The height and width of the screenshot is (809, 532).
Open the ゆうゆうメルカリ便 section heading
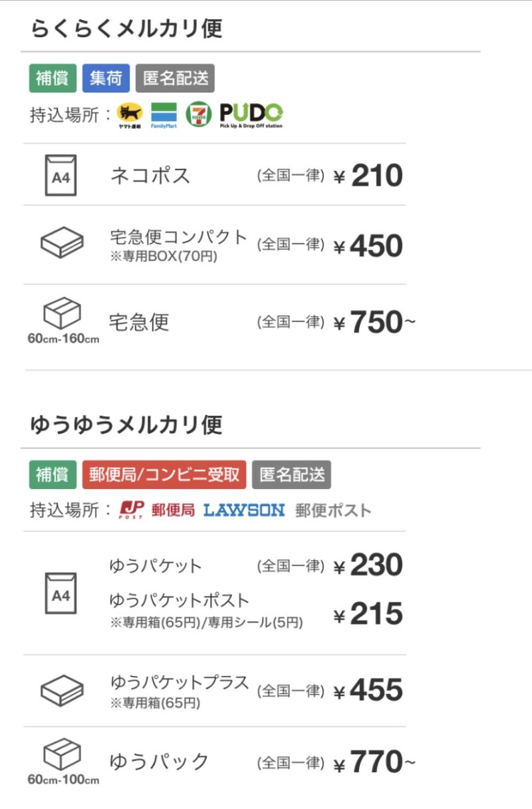pos(126,424)
